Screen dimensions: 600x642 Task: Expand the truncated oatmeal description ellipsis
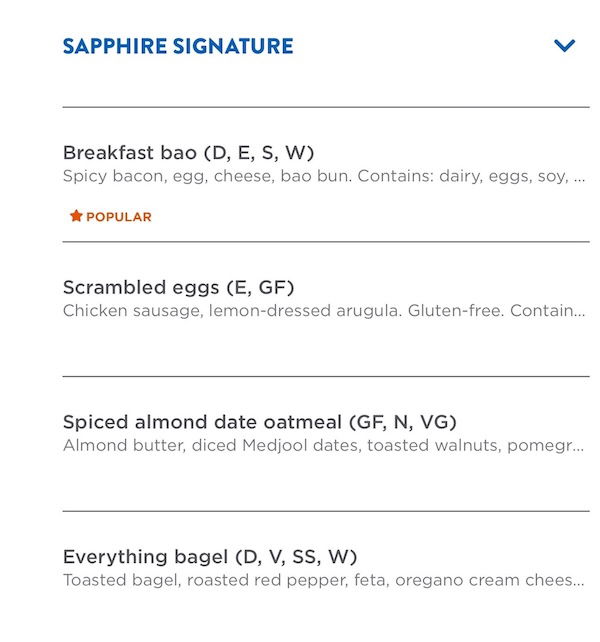point(579,446)
